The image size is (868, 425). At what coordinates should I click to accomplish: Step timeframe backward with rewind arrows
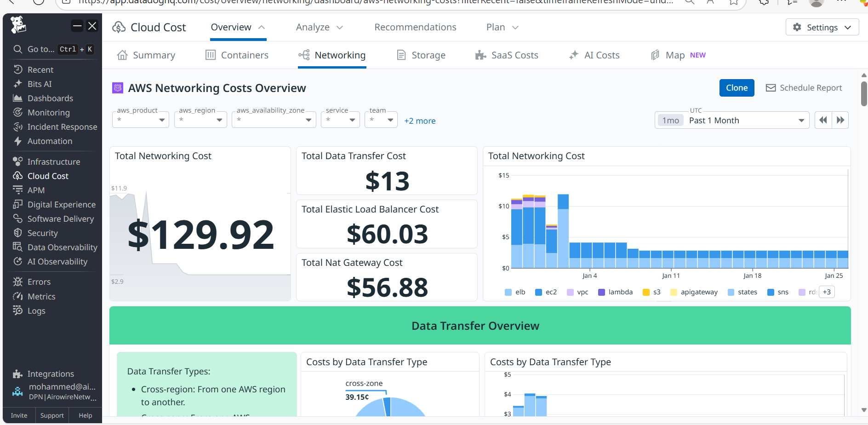823,120
